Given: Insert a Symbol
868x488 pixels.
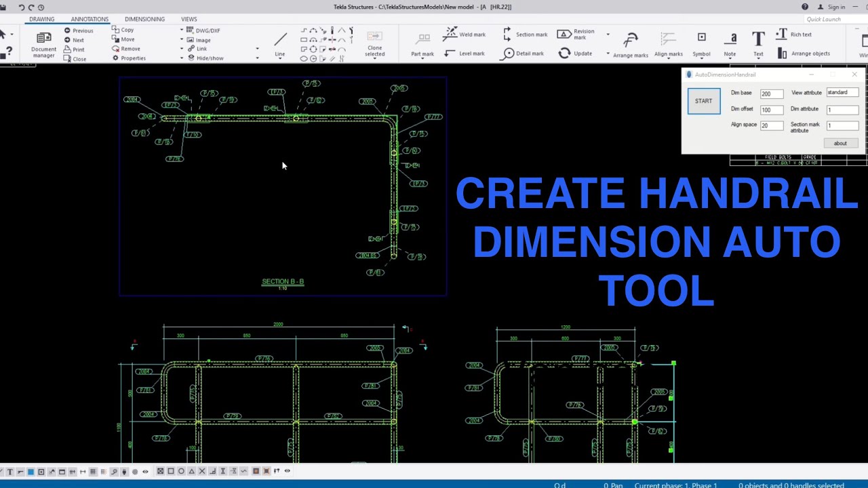Looking at the screenshot, I should tap(701, 45).
